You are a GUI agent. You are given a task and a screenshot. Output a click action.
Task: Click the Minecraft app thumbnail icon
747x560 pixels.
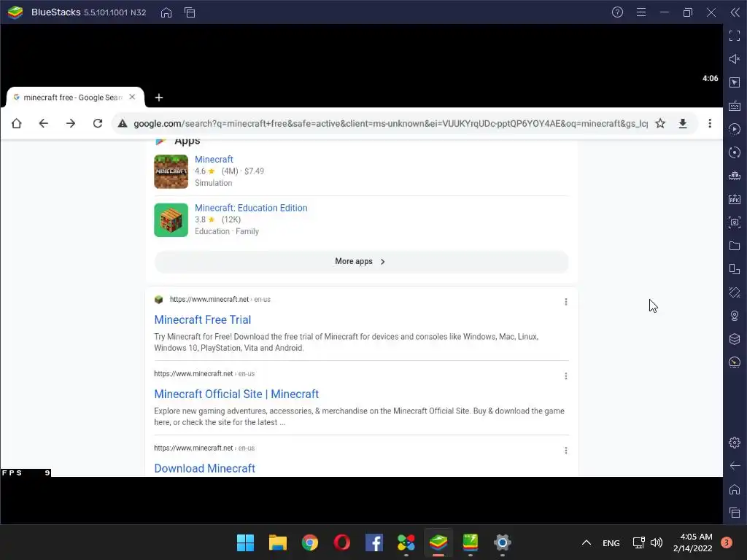(171, 171)
